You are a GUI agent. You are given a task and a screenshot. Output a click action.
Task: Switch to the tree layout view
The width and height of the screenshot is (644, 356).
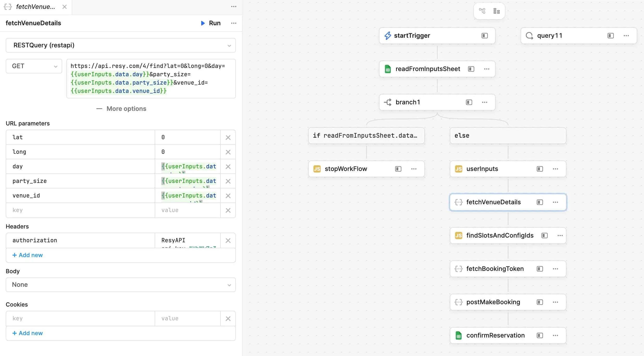[x=482, y=11]
